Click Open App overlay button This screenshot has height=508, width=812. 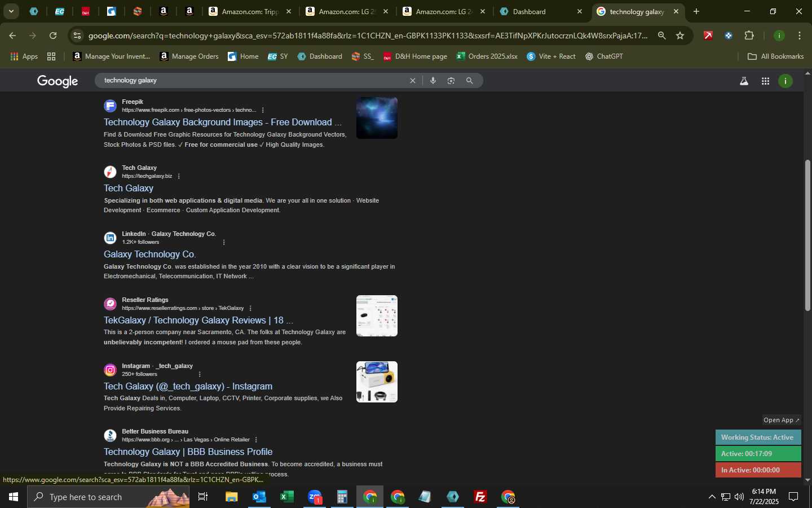click(x=781, y=420)
